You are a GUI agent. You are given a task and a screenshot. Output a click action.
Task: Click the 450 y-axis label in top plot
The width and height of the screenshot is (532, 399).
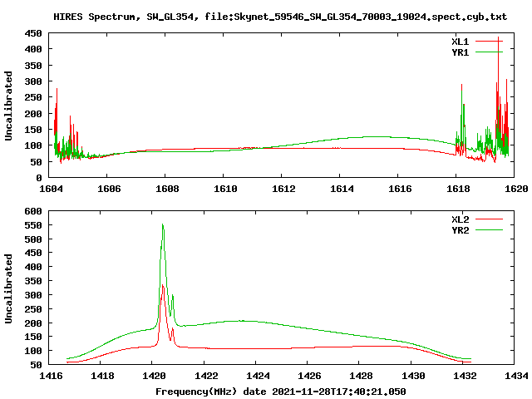33,33
